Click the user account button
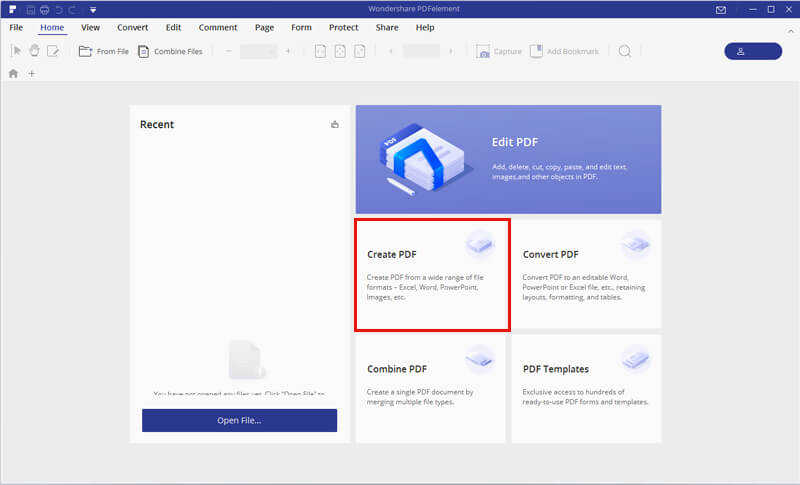Viewport: 800px width, 485px height. [753, 51]
